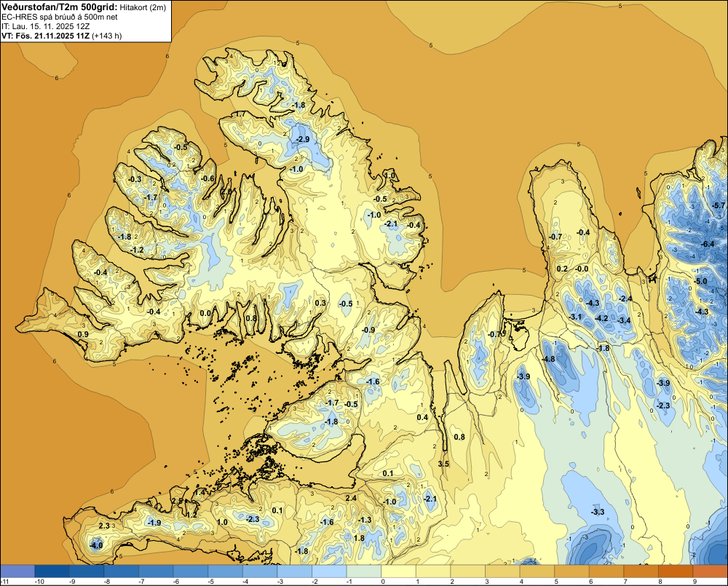Select the 0.4 temperature value
Screen dimensions: 728x586
[x=422, y=418]
